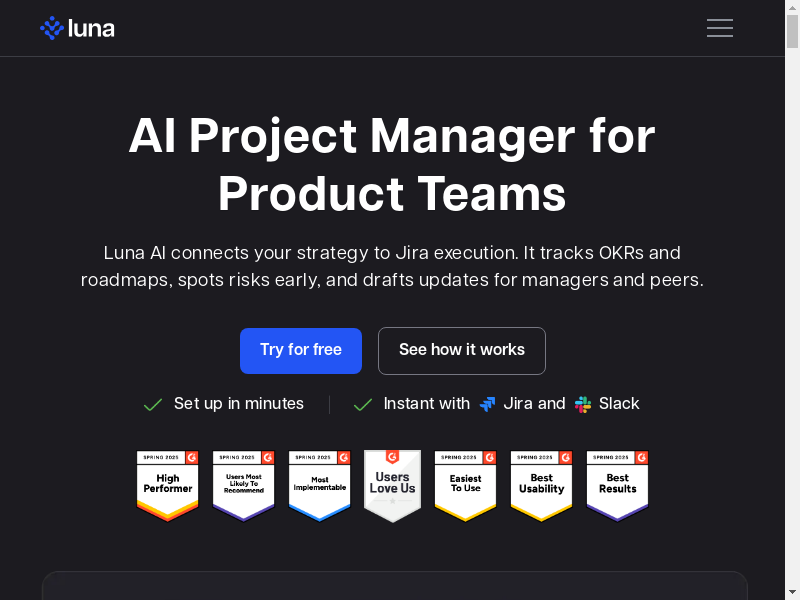This screenshot has width=800, height=600.
Task: Click the Slack logo icon
Action: [x=583, y=404]
